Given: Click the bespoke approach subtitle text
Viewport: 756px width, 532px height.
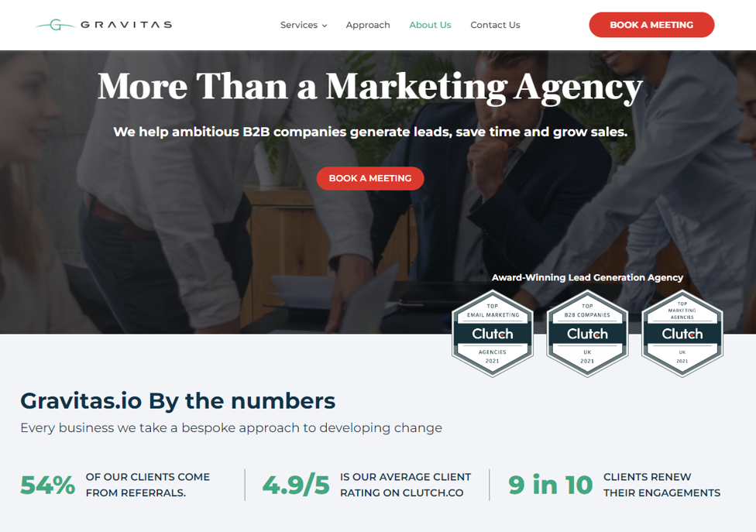Looking at the screenshot, I should click(231, 428).
